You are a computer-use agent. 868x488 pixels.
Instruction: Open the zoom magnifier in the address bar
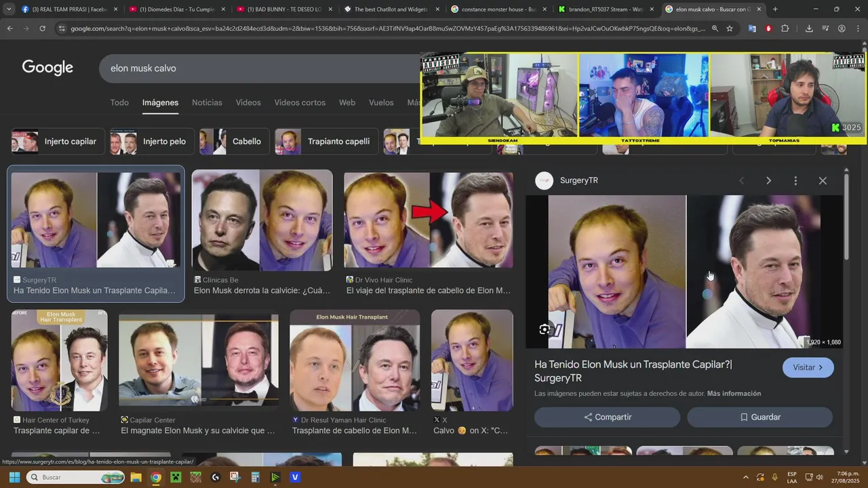coord(715,28)
